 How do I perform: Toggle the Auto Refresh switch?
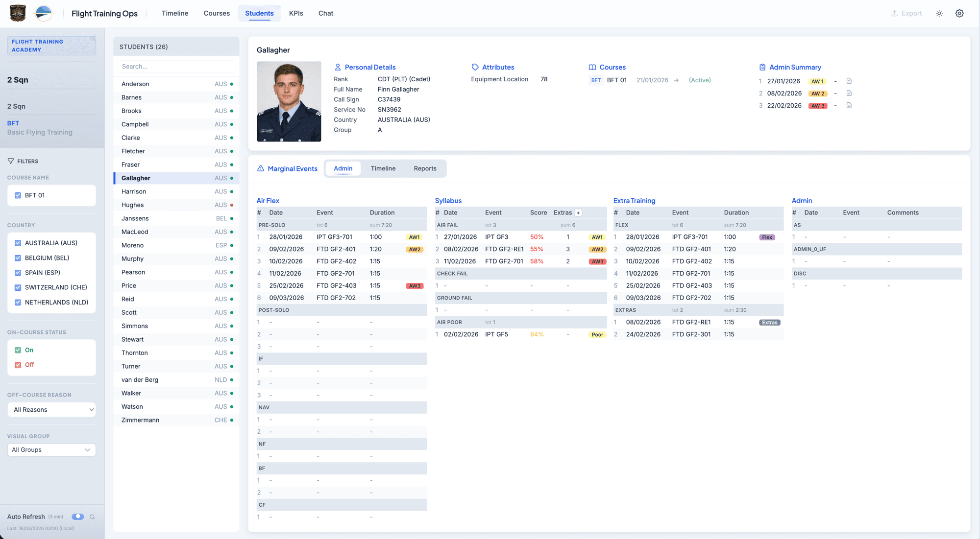coord(77,516)
